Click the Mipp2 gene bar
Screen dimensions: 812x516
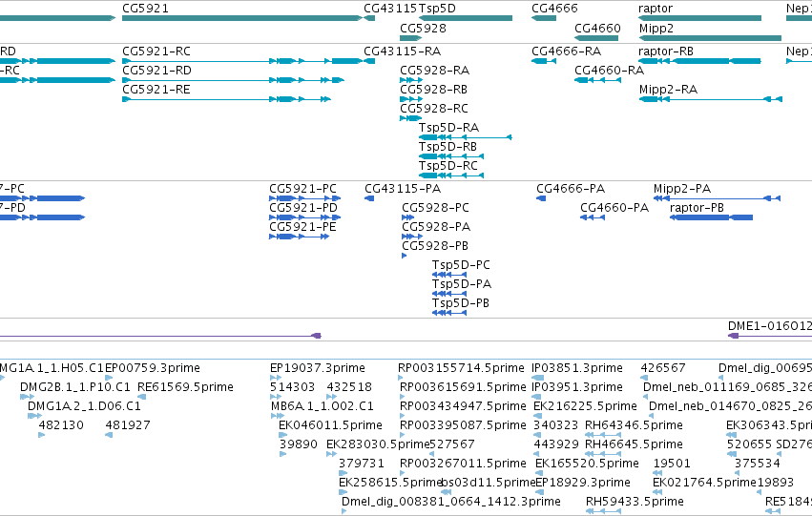710,38
